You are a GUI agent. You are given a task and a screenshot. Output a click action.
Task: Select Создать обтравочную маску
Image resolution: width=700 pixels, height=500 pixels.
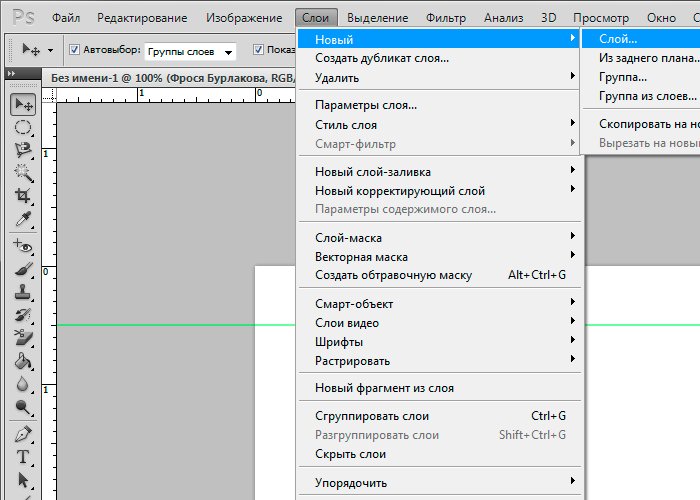[393, 275]
